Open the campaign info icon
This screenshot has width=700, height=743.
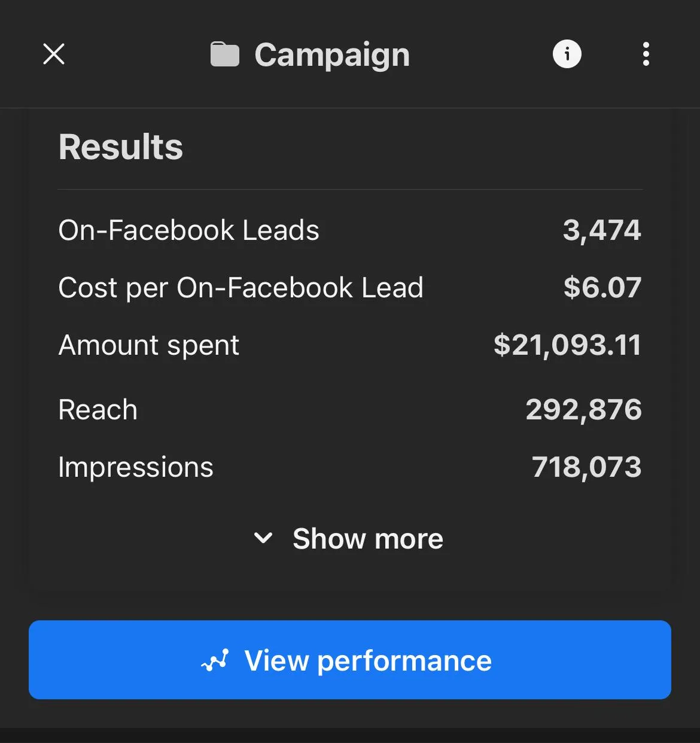tap(567, 54)
